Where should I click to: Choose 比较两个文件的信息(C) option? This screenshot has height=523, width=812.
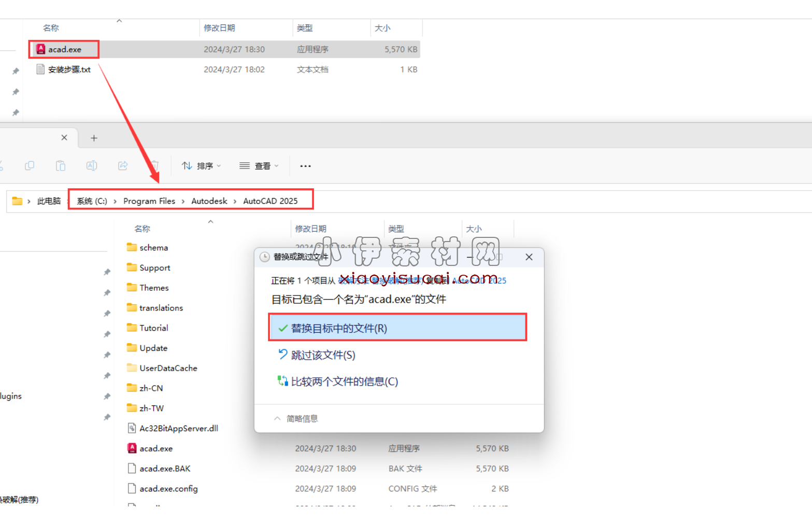click(338, 381)
